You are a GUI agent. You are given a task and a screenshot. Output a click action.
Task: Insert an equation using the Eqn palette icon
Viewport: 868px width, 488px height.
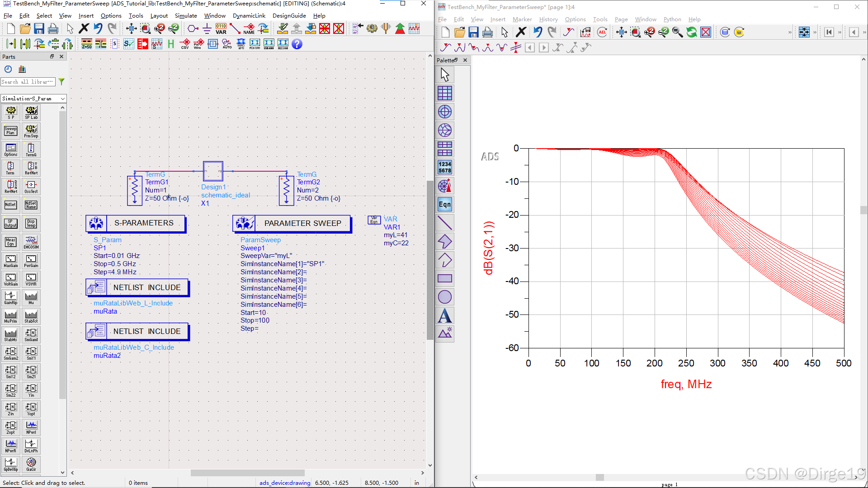(445, 204)
